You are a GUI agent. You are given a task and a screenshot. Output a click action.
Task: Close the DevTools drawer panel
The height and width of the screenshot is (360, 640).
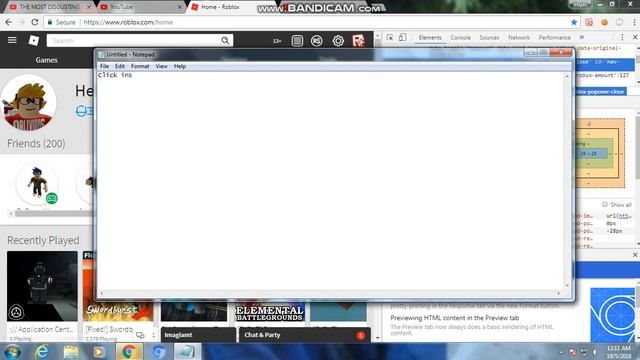[x=635, y=255]
